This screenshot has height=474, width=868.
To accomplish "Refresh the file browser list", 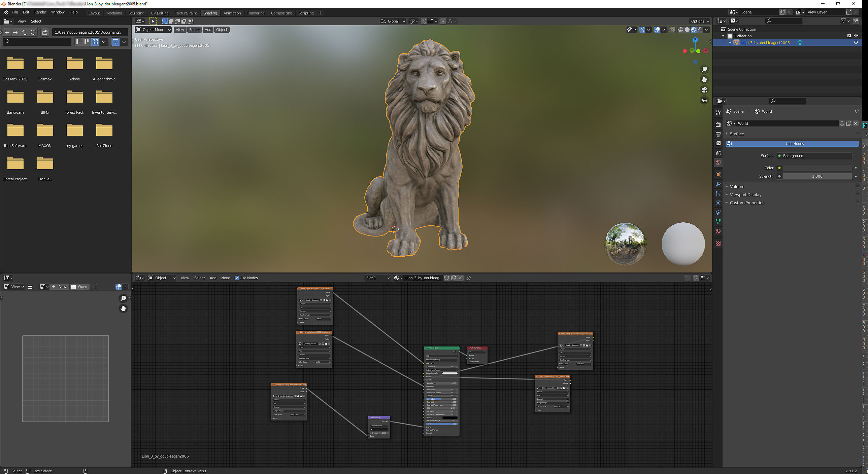I will pos(33,32).
